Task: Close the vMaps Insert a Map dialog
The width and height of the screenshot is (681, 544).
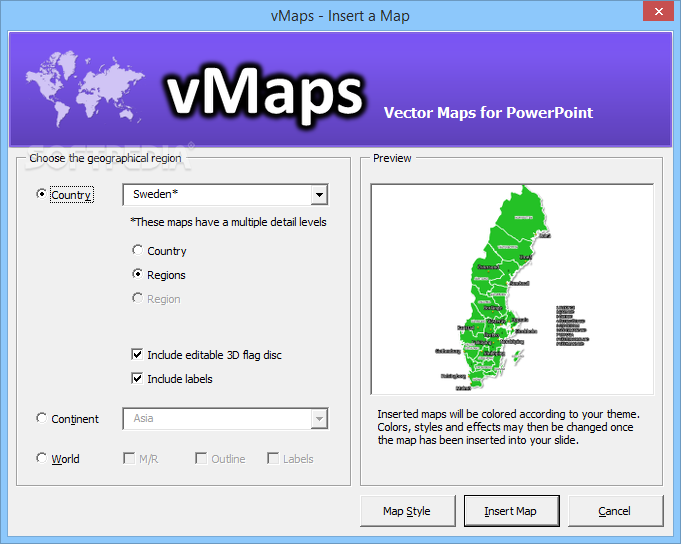Action: pyautogui.click(x=658, y=11)
